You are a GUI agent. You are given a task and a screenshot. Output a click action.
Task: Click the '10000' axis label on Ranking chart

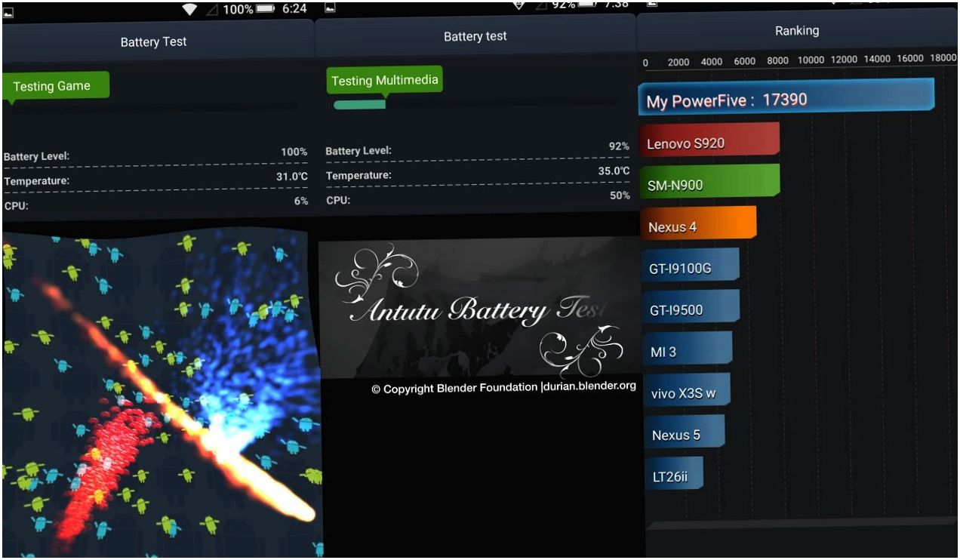tap(811, 60)
